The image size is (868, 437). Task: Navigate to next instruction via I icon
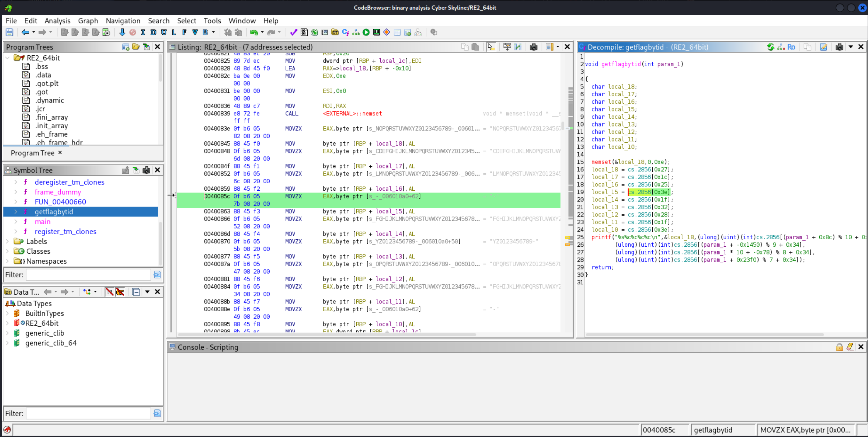coord(143,32)
